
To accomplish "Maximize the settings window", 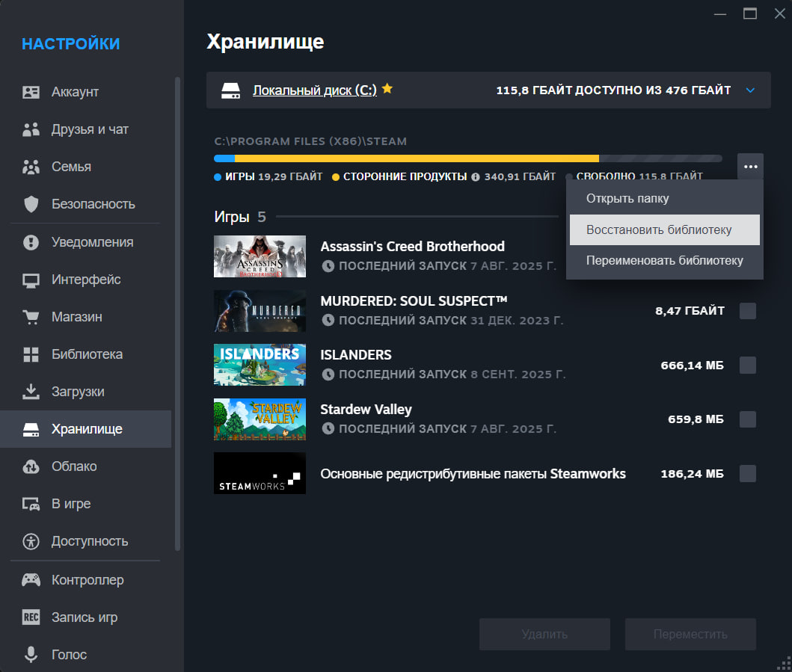I will 750,13.
